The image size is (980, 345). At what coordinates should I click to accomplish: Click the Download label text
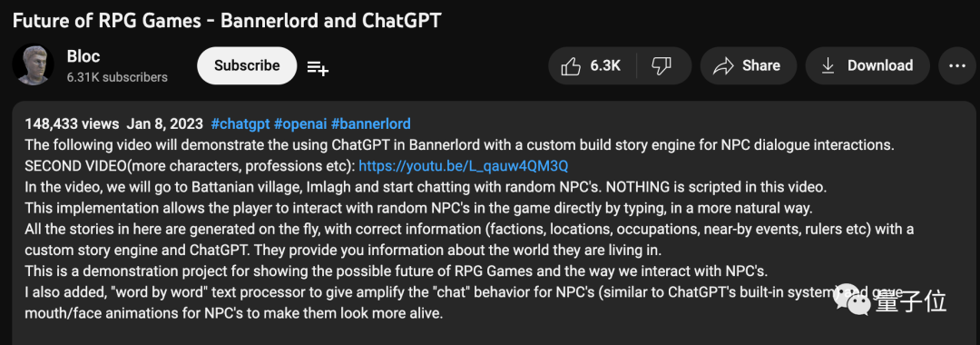coord(880,65)
